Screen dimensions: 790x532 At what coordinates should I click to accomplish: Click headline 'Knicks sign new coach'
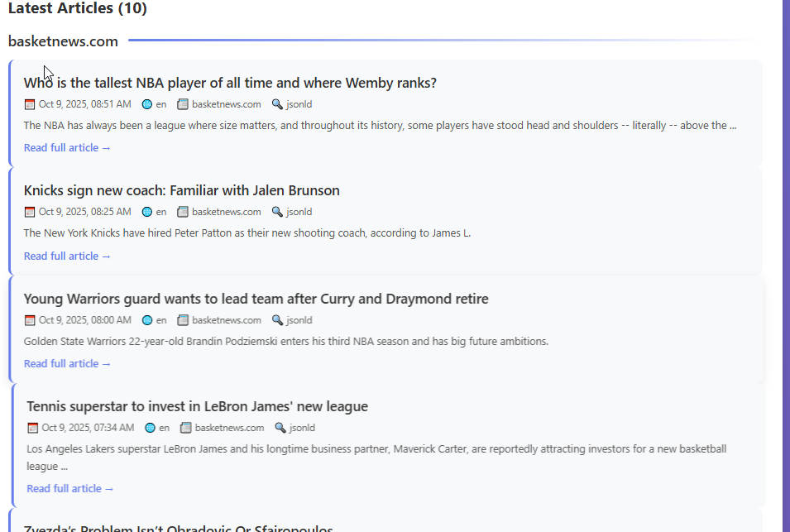[181, 190]
